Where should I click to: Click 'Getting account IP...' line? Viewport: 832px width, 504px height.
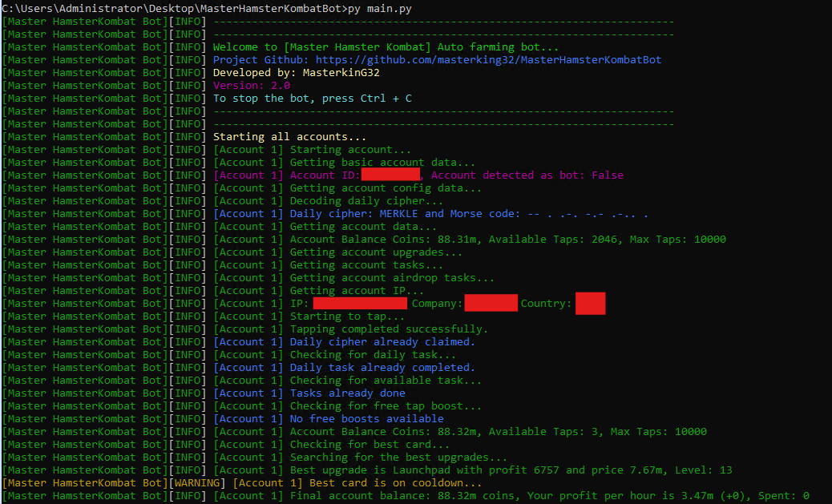click(x=357, y=291)
